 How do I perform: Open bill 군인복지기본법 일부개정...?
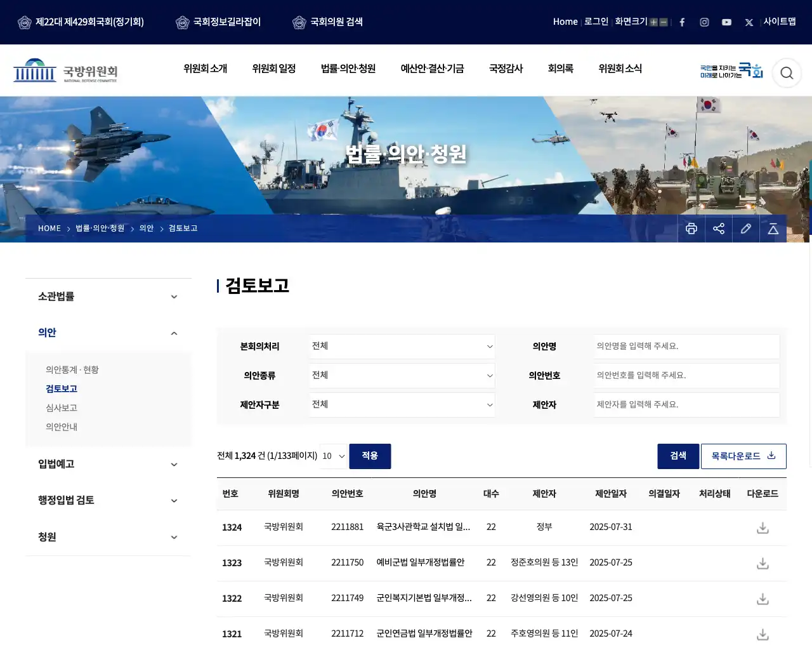[424, 598]
